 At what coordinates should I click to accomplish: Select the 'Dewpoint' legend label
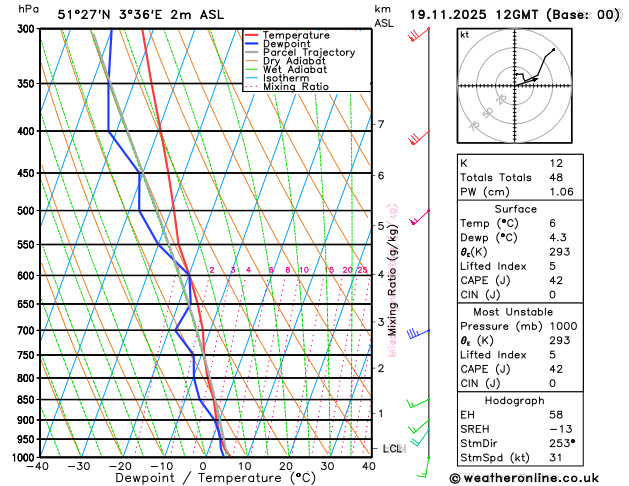(x=286, y=44)
